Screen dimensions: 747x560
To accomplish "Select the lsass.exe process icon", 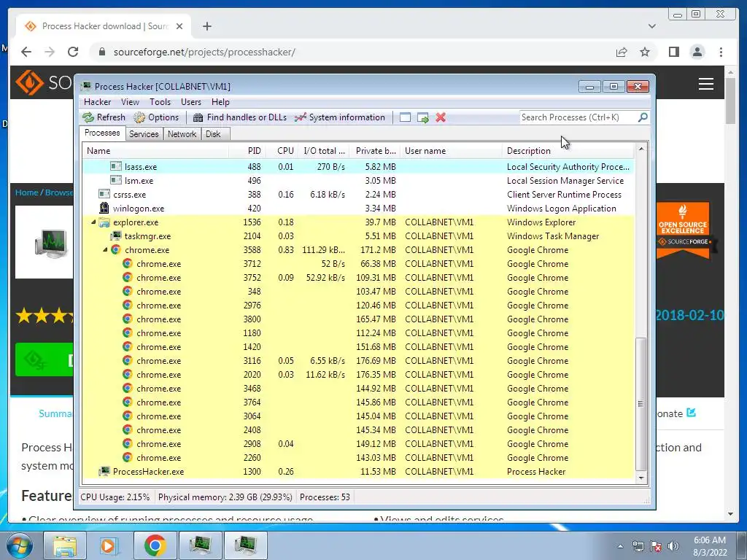I will click(x=116, y=166).
